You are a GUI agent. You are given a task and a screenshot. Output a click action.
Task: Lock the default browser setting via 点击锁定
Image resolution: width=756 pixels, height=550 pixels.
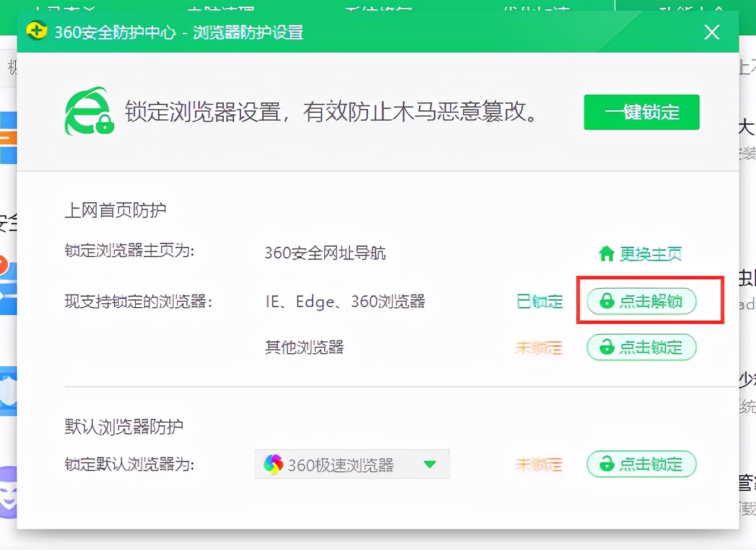(x=641, y=464)
